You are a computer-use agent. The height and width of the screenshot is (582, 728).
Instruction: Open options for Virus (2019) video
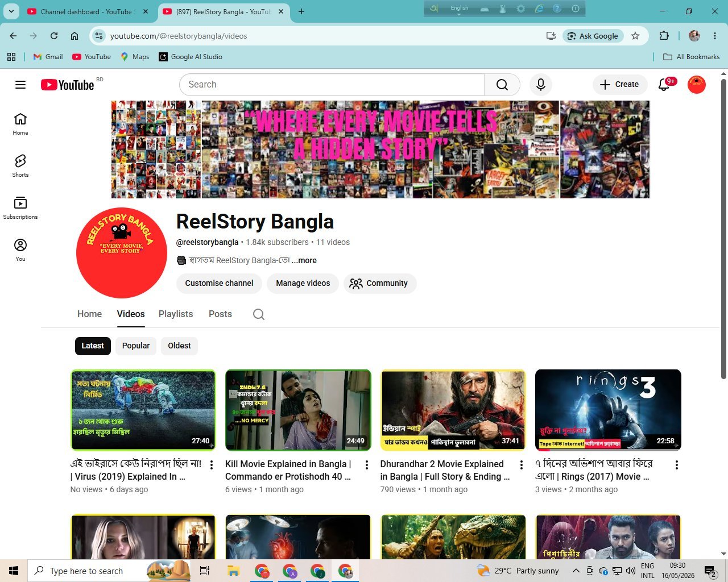pyautogui.click(x=212, y=465)
